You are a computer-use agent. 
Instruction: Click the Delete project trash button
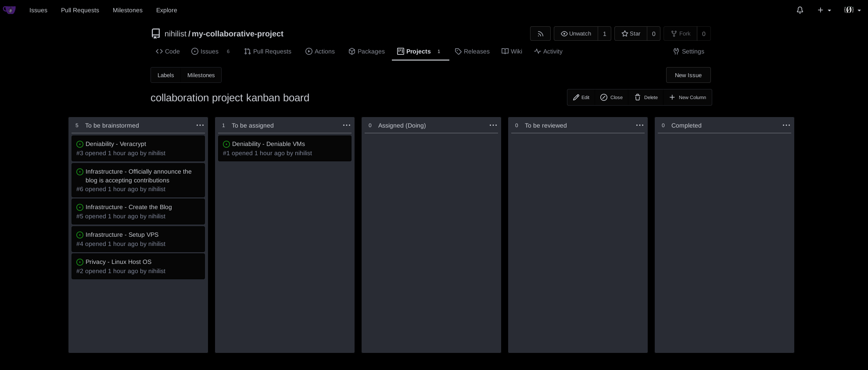pyautogui.click(x=646, y=97)
